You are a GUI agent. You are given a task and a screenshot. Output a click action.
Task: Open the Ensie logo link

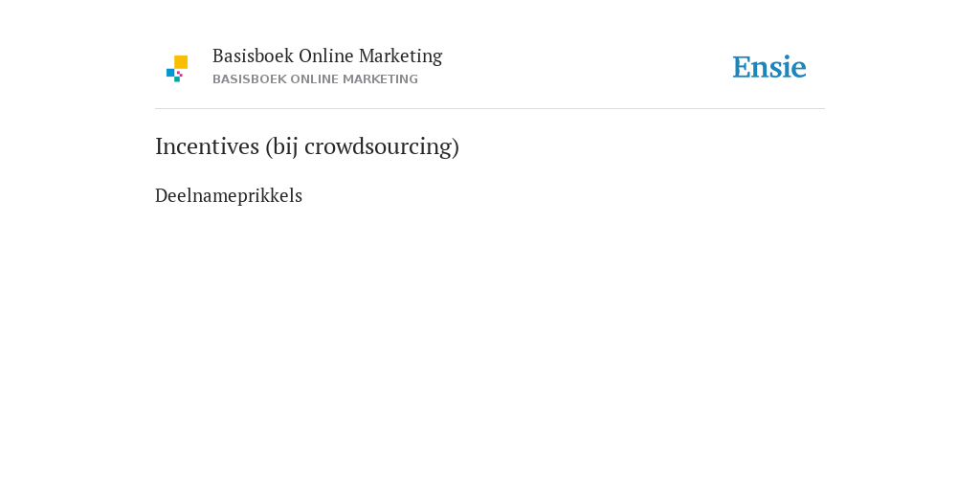[x=769, y=67]
